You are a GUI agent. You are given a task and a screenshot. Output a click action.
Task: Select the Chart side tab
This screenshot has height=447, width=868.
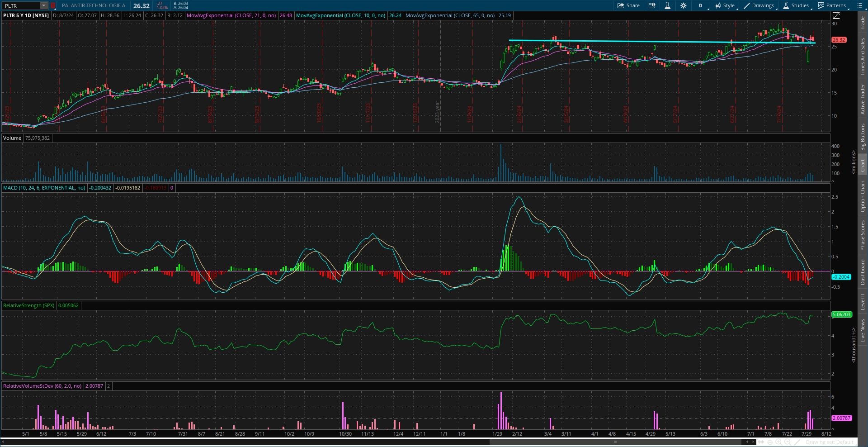[863, 165]
